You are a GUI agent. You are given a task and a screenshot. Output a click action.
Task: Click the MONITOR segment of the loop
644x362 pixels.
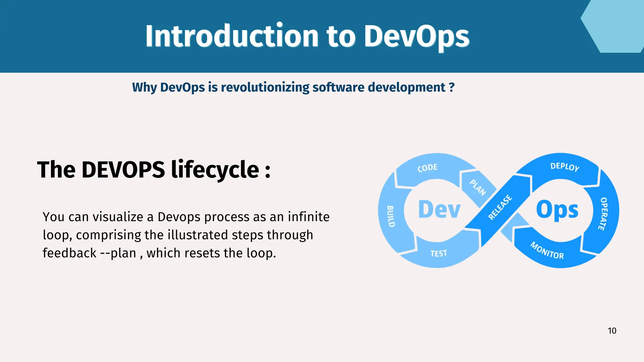[547, 250]
